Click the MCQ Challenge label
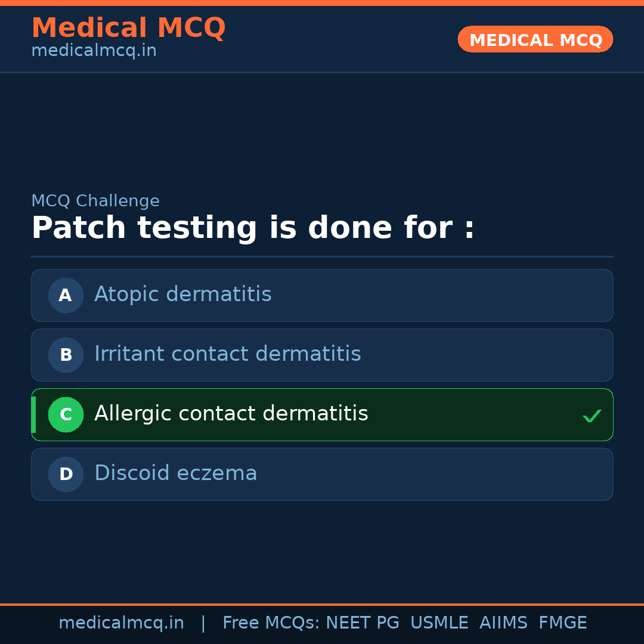This screenshot has width=644, height=644. pos(95,202)
